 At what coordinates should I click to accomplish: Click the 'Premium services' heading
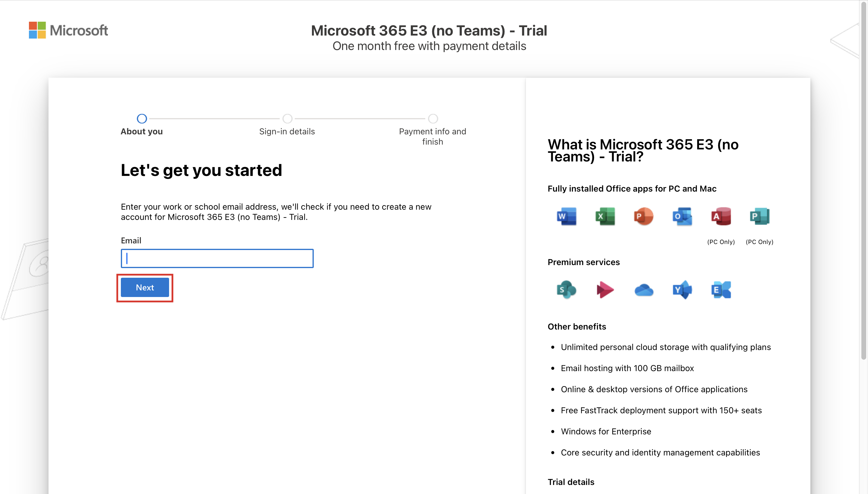pyautogui.click(x=583, y=262)
